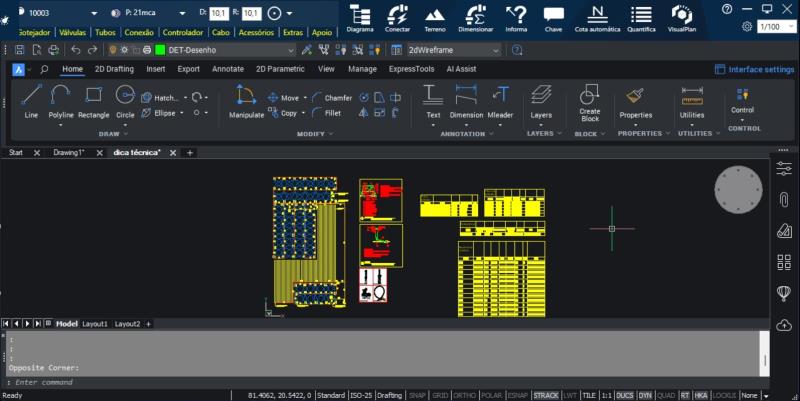The width and height of the screenshot is (800, 401).
Task: Open the Diagrama tool
Action: (x=360, y=18)
